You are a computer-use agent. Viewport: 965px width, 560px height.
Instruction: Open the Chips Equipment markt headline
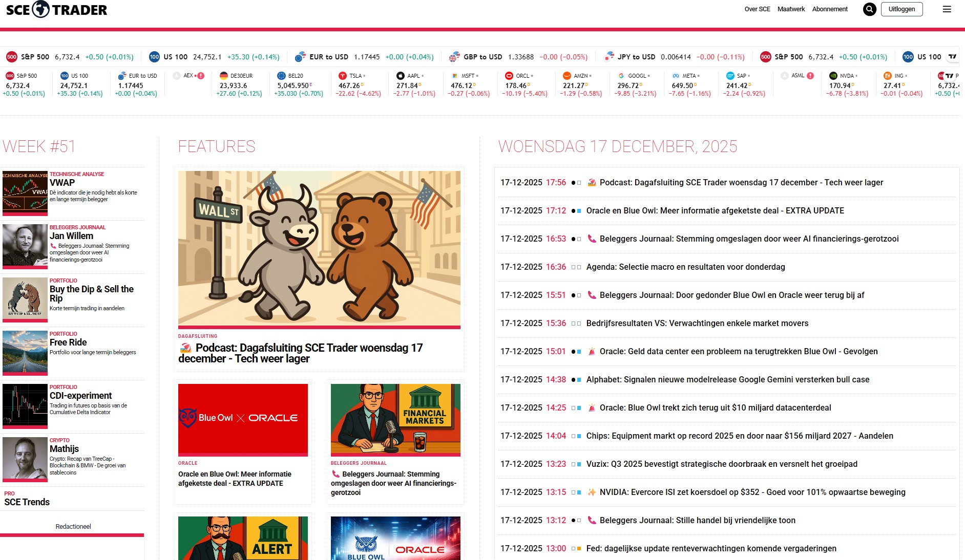coord(740,436)
